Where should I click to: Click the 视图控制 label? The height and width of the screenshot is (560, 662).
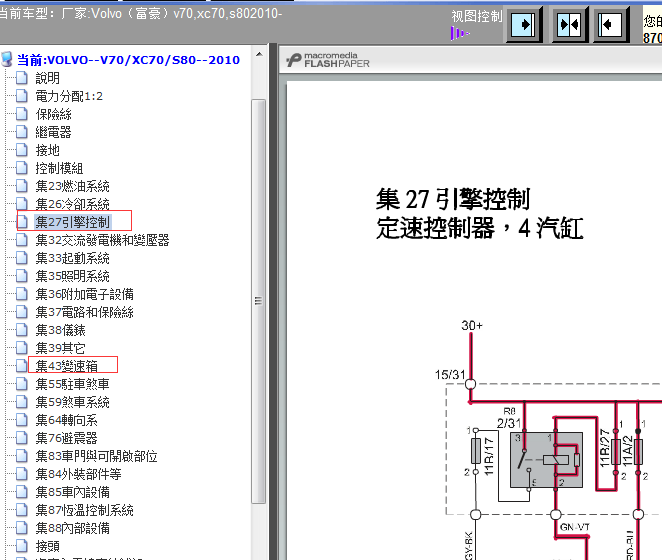(x=477, y=16)
